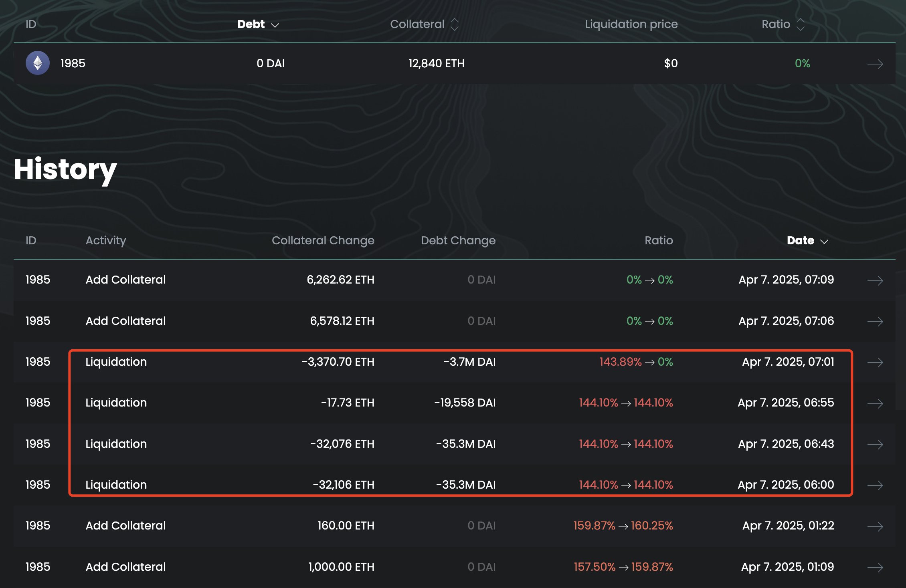Click the Liquidation price column header
The image size is (906, 588).
(631, 24)
